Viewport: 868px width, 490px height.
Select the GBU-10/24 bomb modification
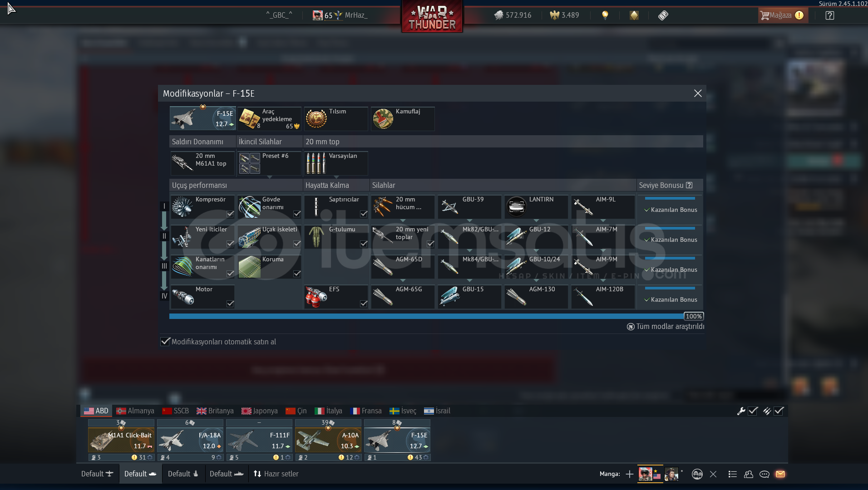click(536, 267)
